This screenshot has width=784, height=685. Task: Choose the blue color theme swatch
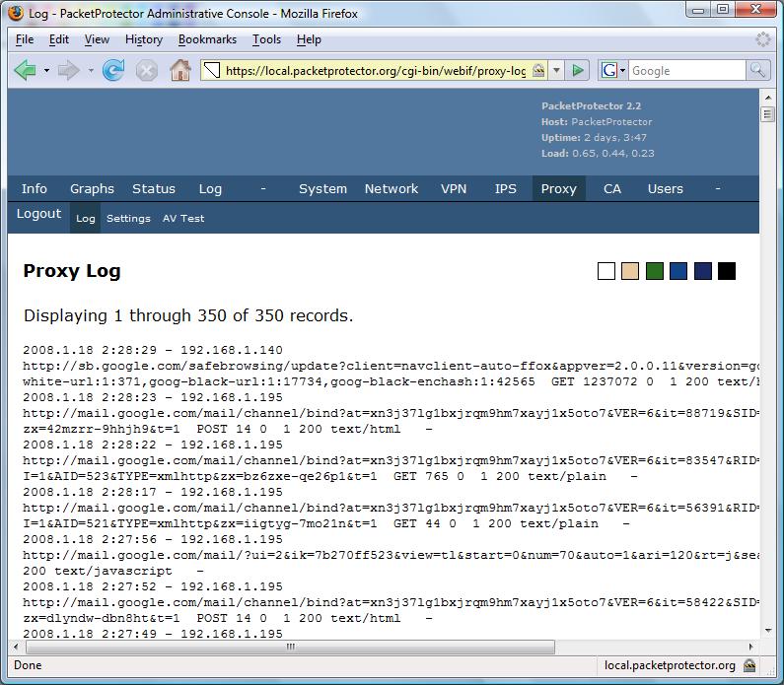pos(678,271)
